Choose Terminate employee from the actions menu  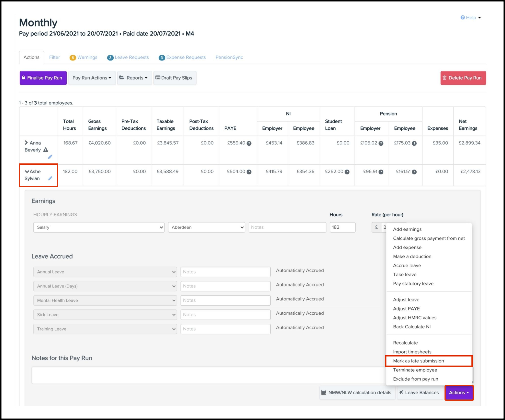tap(415, 370)
